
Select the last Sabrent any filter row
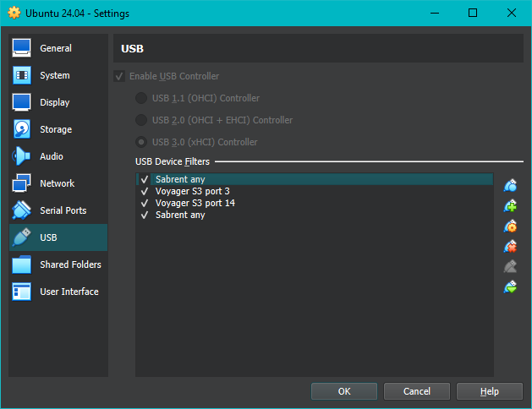tap(180, 215)
